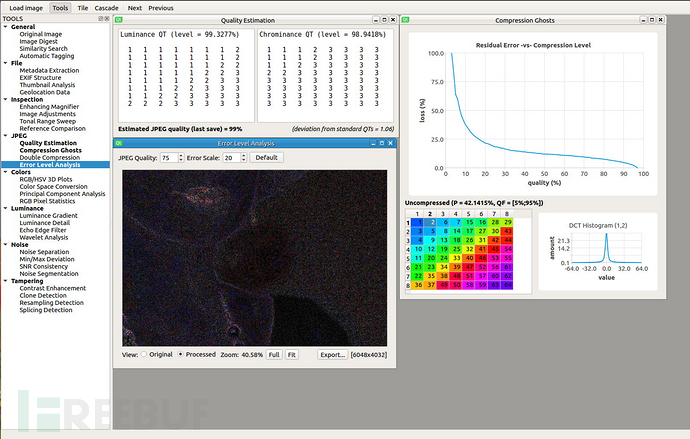
Task: Collapse the General tree group
Action: 5,27
